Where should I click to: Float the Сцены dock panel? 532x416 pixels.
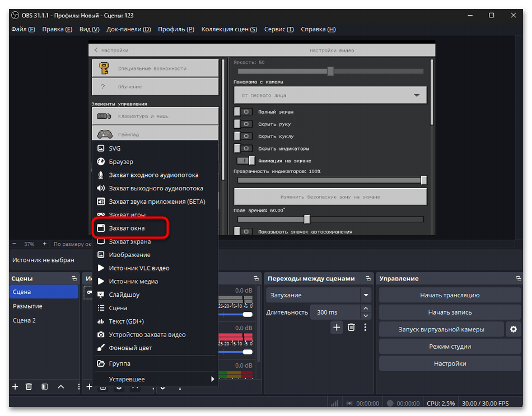tap(74, 278)
